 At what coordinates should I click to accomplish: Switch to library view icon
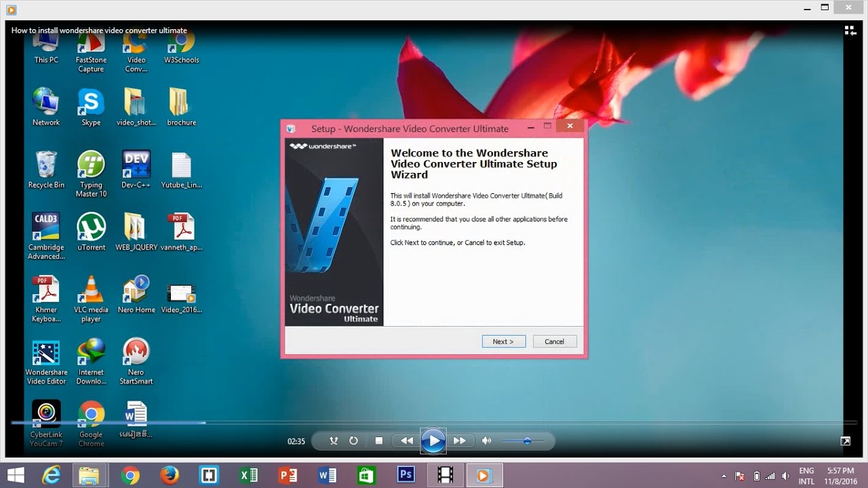tap(850, 30)
